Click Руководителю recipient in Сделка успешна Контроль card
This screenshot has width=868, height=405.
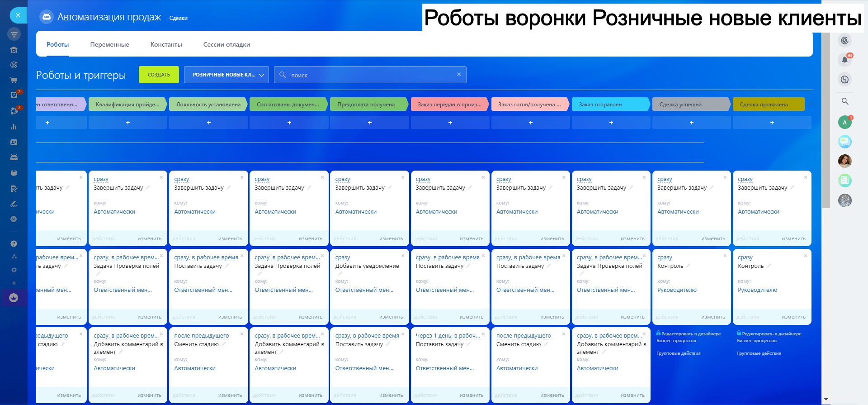[677, 290]
